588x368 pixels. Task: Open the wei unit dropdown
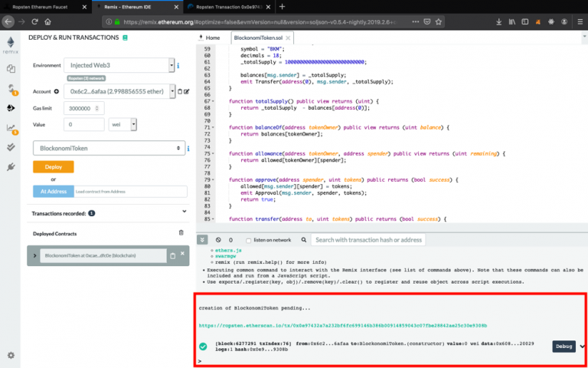pos(122,123)
